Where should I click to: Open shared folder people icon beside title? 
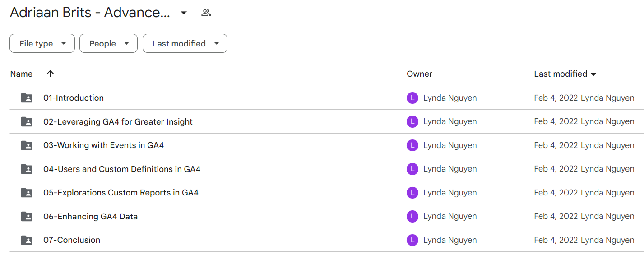point(206,13)
